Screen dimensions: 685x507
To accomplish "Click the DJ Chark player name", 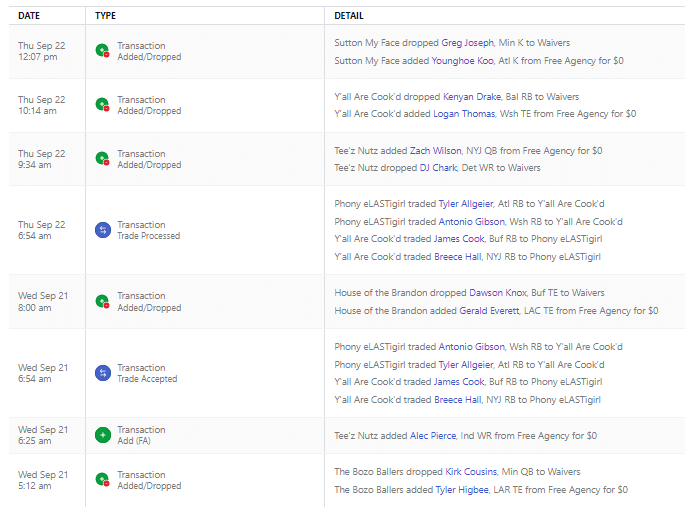I will pos(438,168).
